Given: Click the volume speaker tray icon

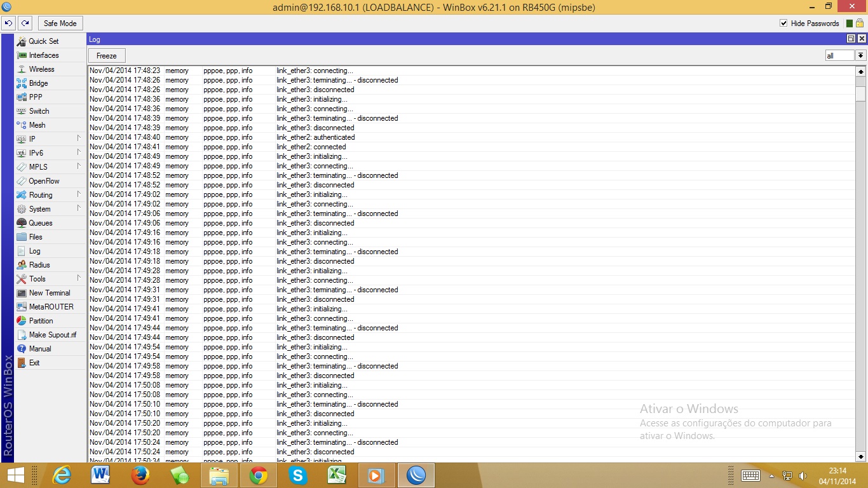Looking at the screenshot, I should click(803, 475).
